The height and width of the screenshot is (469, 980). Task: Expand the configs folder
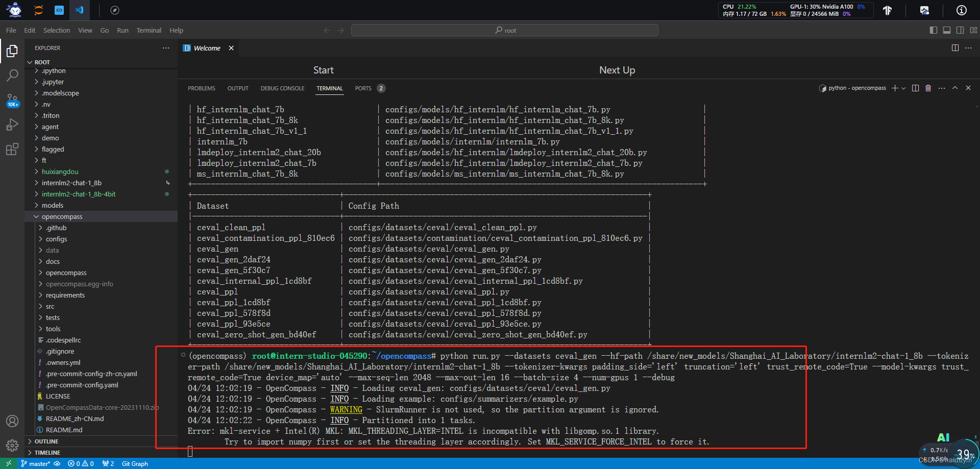101,239
